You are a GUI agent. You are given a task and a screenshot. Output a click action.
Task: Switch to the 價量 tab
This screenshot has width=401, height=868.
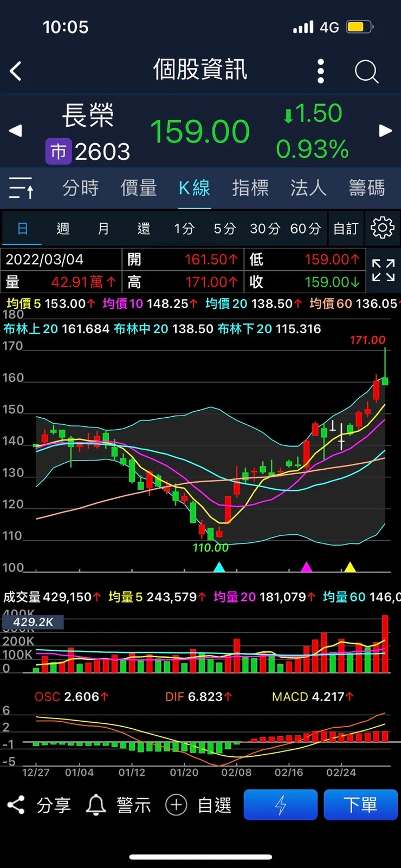139,188
